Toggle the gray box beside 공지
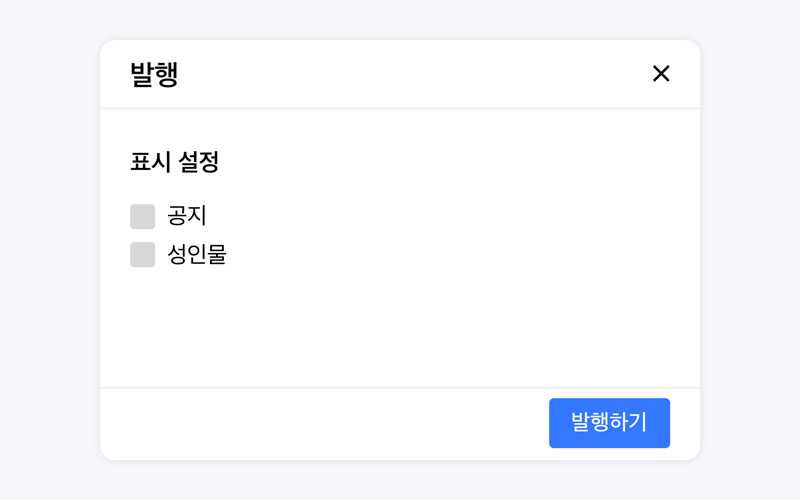 (x=142, y=216)
